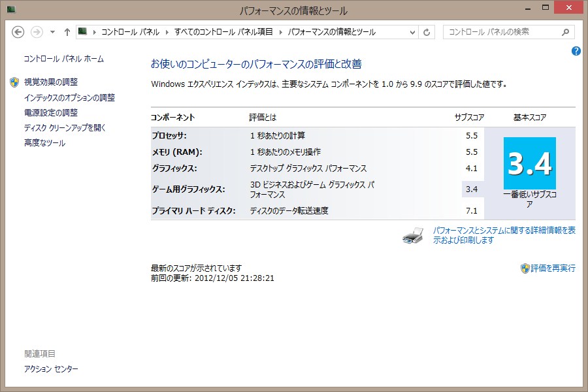Viewport: 588px width, 392px height.
Task: Open パフォーマンスとシステムに関する詳細情報 print link
Action: [504, 235]
